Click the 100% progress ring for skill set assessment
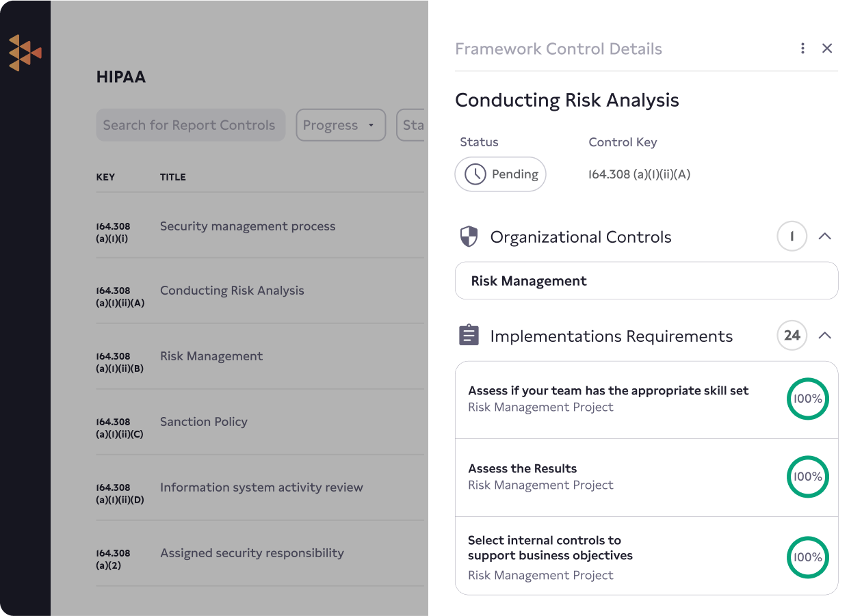This screenshot has height=616, width=862. (x=808, y=399)
